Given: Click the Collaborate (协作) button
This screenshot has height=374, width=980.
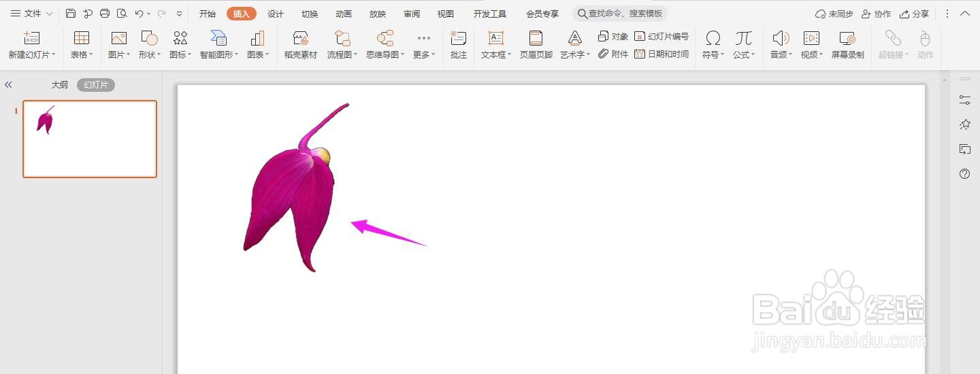Looking at the screenshot, I should (x=876, y=14).
